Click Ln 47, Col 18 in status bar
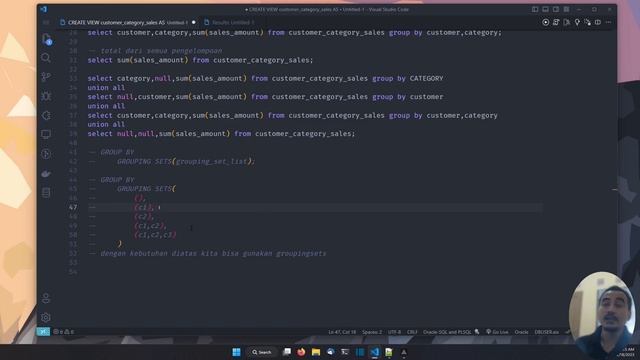The image size is (640, 360). (x=342, y=332)
